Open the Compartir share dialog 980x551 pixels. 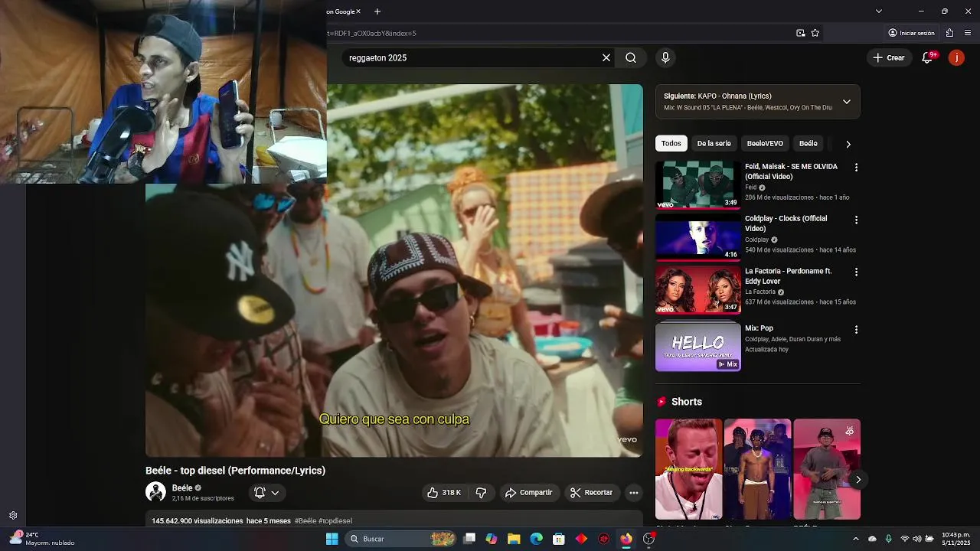528,493
